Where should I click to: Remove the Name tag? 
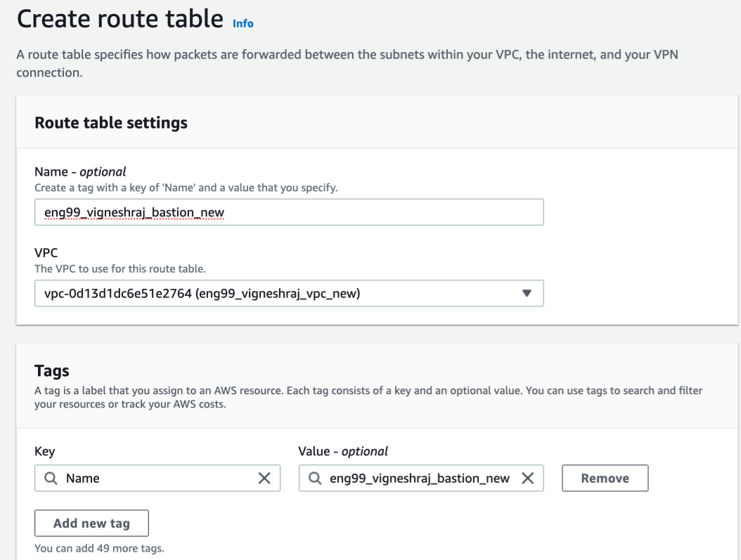pos(605,478)
